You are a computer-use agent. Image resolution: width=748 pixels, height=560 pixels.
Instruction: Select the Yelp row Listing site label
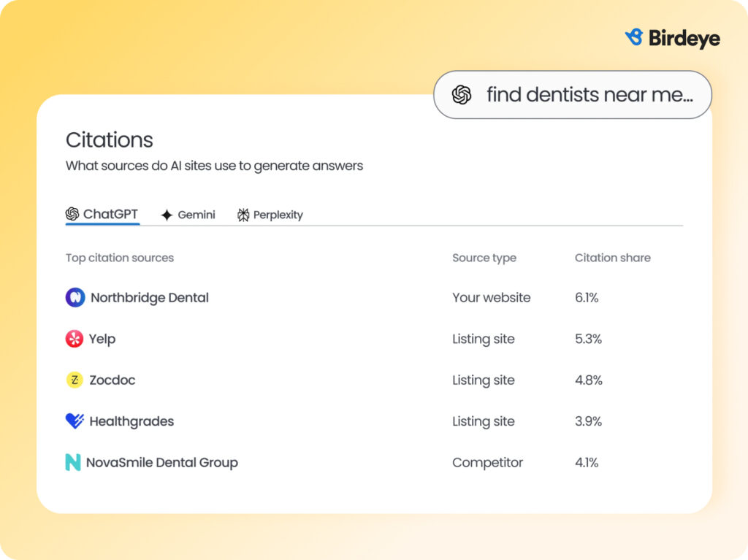click(484, 339)
